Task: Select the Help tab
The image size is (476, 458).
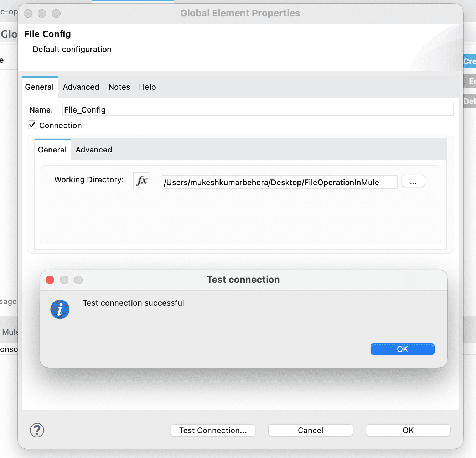Action: (147, 87)
